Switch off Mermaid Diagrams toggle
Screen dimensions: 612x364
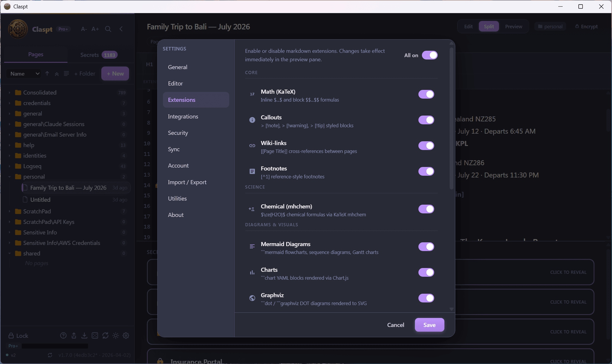(426, 247)
